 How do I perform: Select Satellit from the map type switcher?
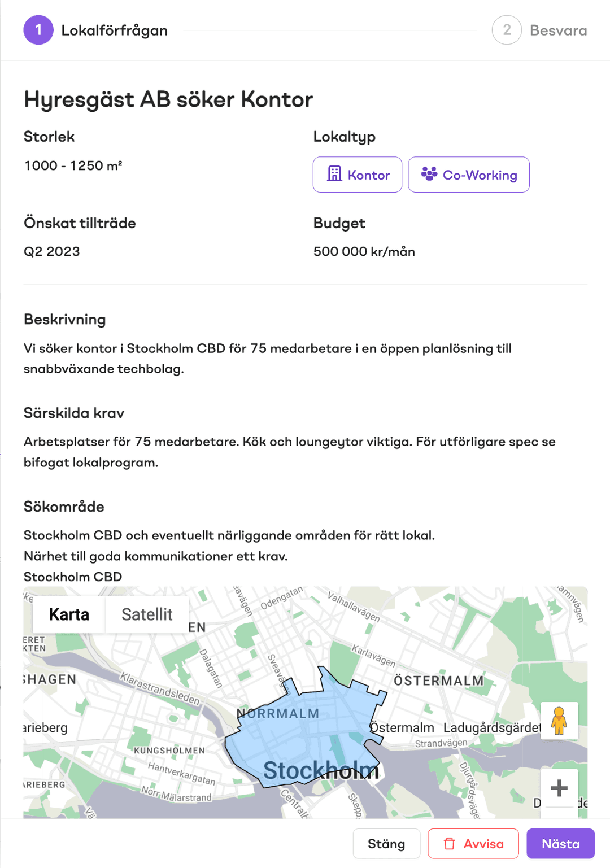[x=147, y=614]
